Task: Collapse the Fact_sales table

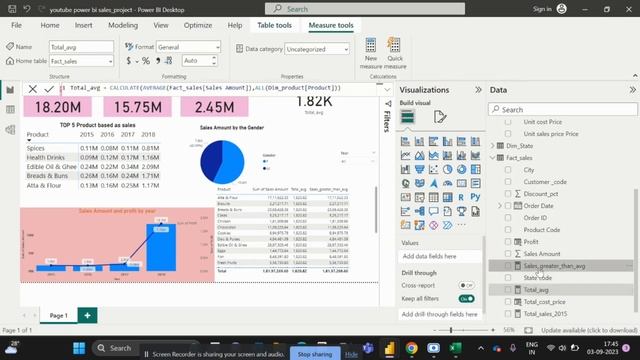Action: coord(493,158)
